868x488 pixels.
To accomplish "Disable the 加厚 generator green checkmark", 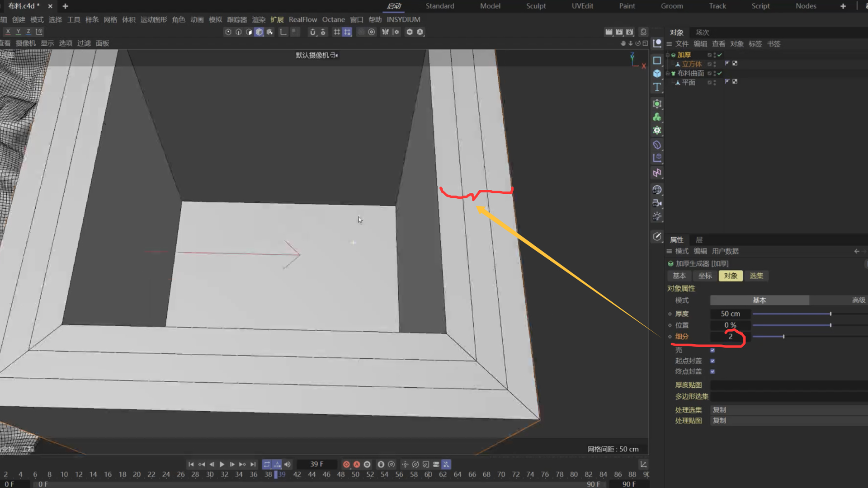I will (x=720, y=55).
